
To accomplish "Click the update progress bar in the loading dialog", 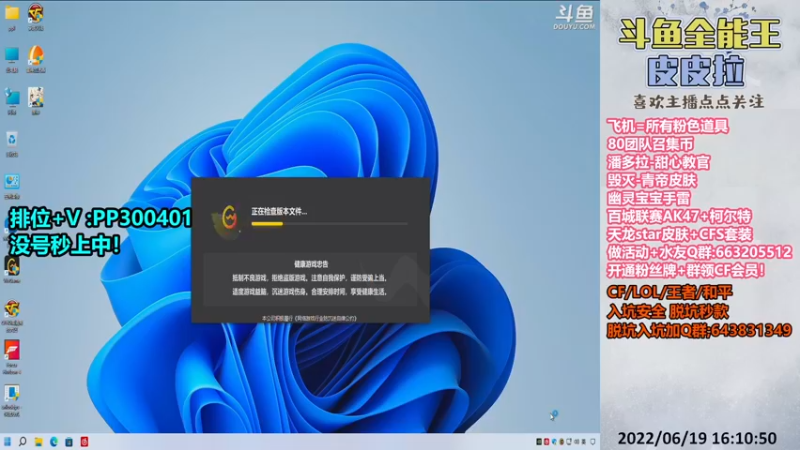I will pyautogui.click(x=330, y=224).
